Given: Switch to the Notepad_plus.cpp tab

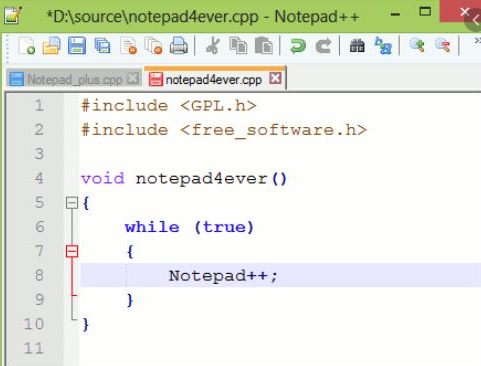Looking at the screenshot, I should [74, 79].
